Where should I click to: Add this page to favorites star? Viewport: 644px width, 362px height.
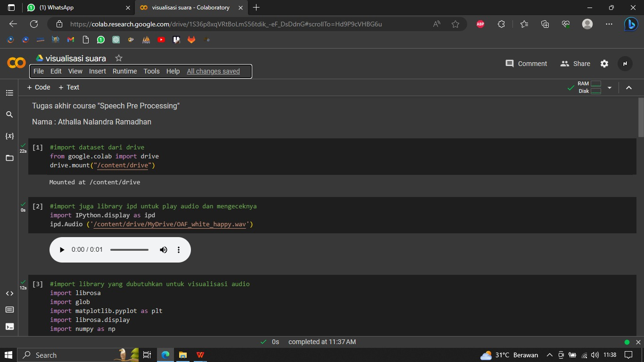pyautogui.click(x=455, y=24)
